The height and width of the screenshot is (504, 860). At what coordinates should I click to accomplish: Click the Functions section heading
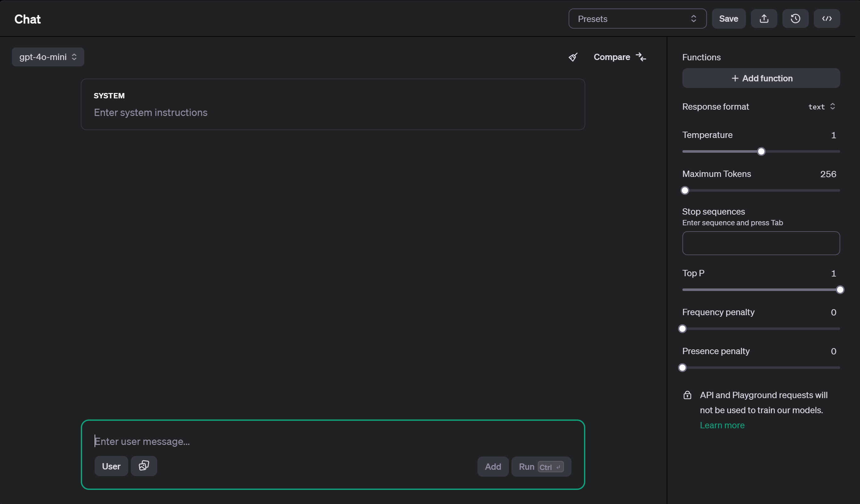(701, 57)
